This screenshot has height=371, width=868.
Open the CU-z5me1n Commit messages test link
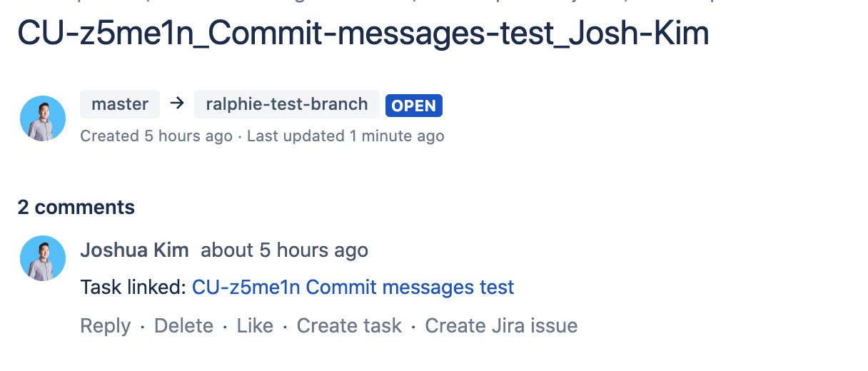(353, 288)
